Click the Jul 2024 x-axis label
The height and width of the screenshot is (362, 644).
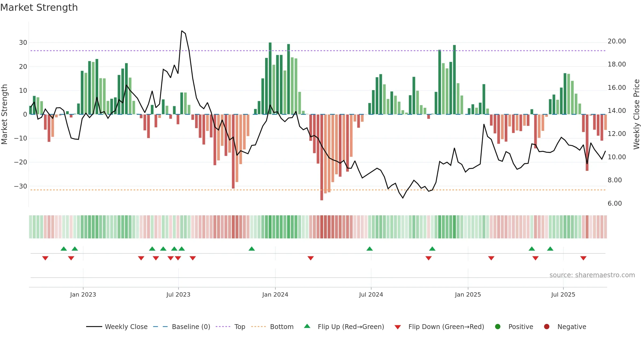[x=371, y=294]
